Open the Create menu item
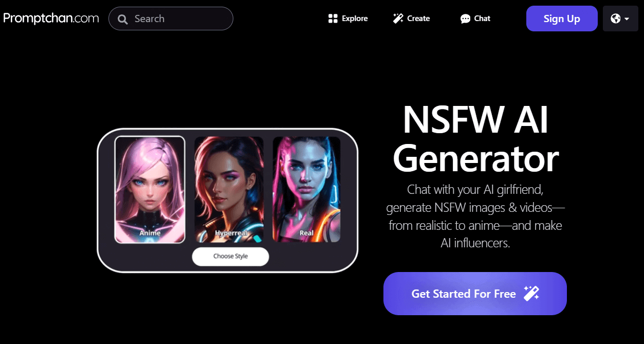This screenshot has height=344, width=644. 411,19
